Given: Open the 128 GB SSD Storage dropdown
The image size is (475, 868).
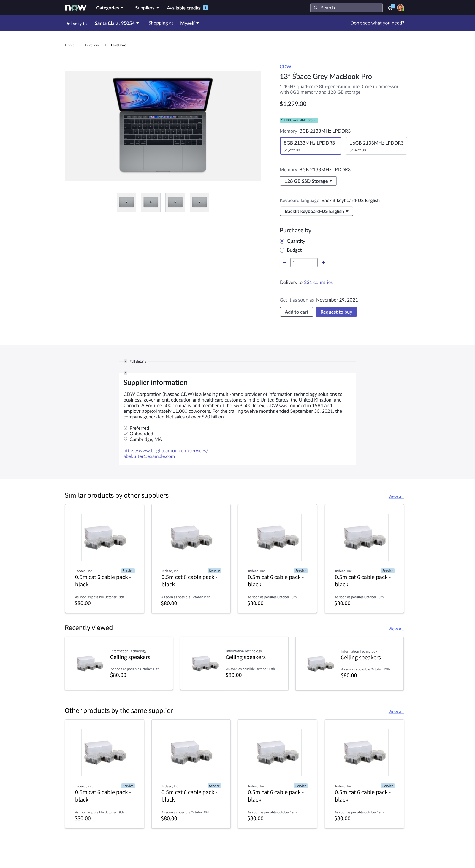Looking at the screenshot, I should 308,181.
